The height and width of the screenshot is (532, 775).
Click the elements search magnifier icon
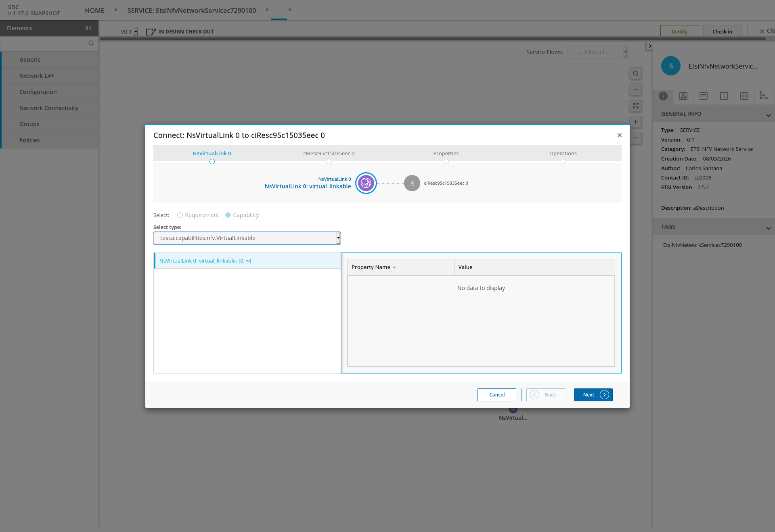(91, 43)
